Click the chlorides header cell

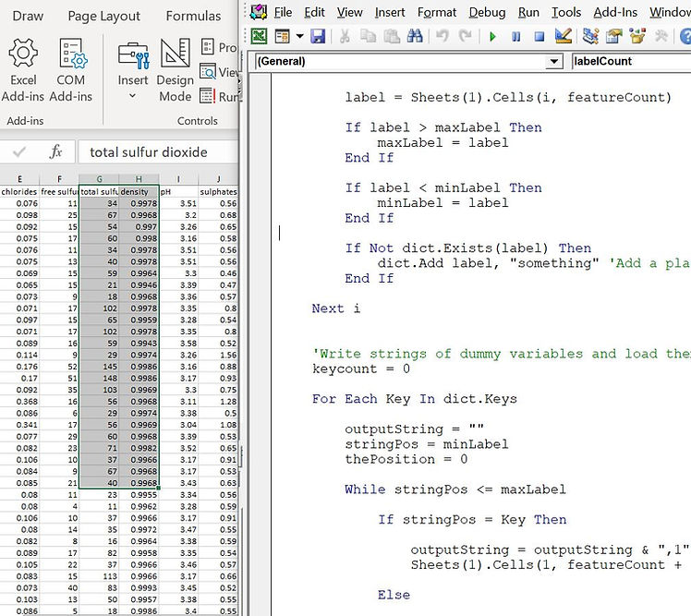pyautogui.click(x=19, y=192)
